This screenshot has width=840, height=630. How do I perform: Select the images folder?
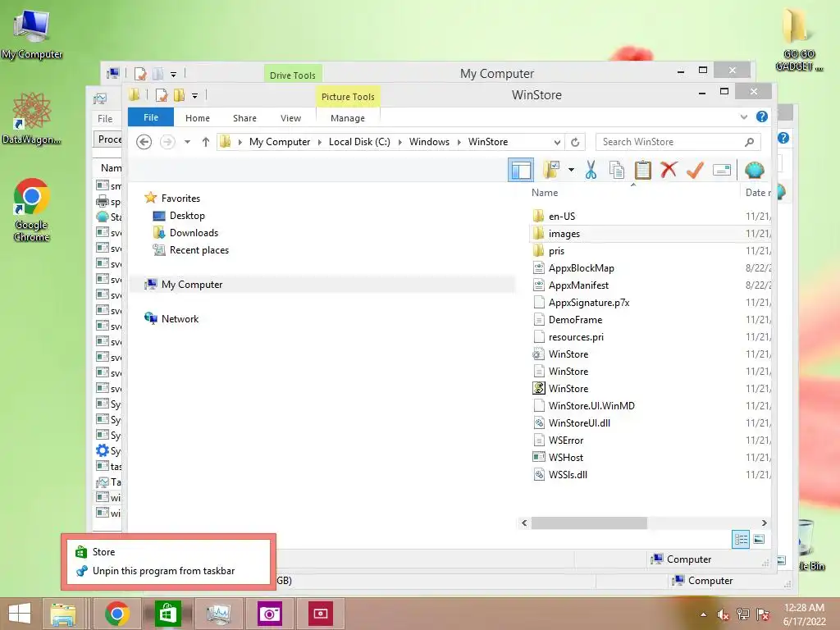[564, 234]
